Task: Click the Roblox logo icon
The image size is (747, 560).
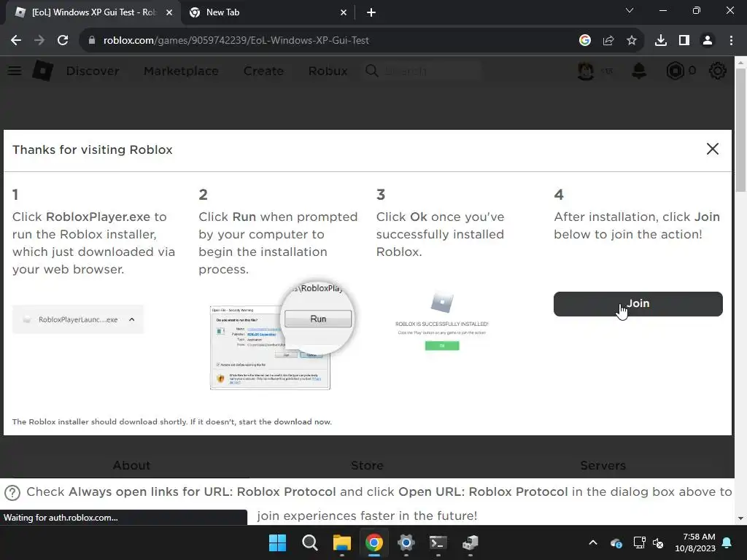Action: point(43,71)
